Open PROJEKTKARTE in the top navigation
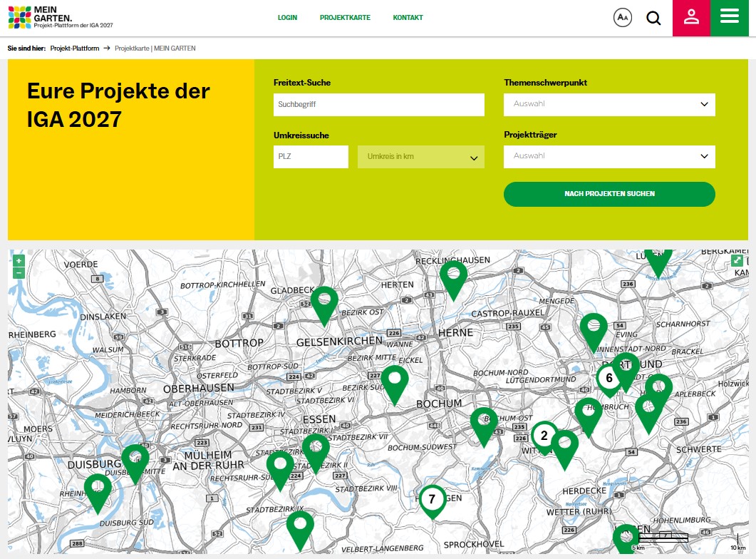Image resolution: width=756 pixels, height=559 pixels. tap(345, 18)
